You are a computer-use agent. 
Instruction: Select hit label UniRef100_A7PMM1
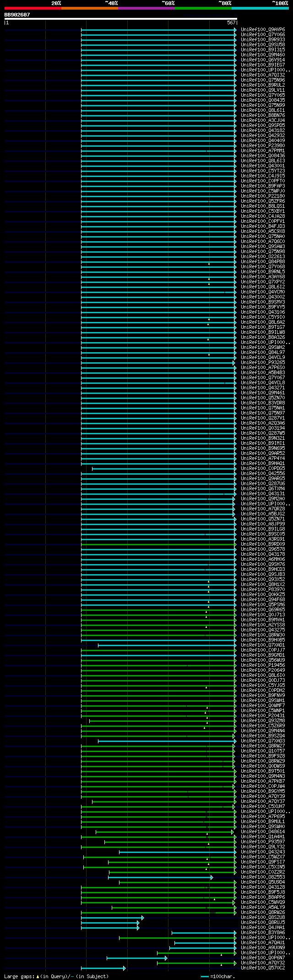click(x=263, y=150)
